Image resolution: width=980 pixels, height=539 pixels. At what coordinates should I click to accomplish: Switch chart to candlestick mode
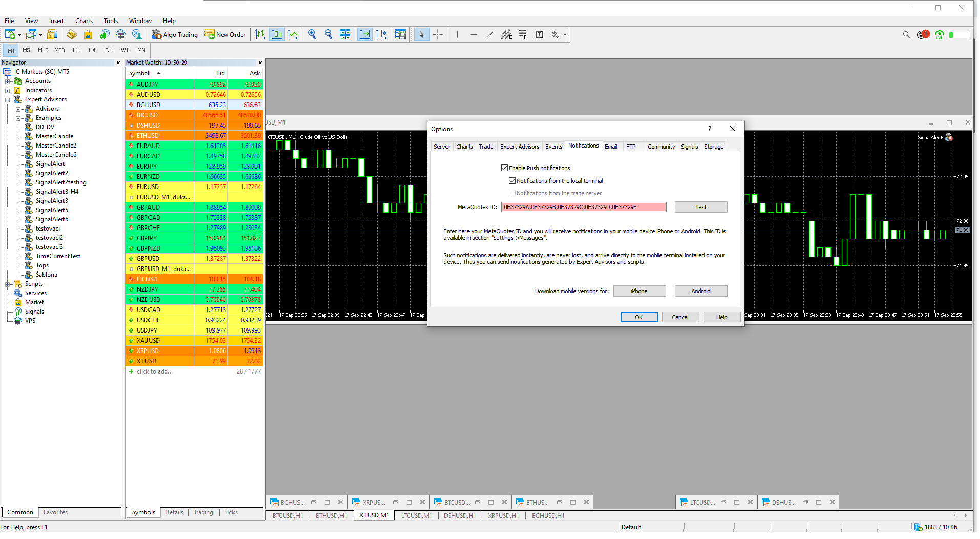277,34
